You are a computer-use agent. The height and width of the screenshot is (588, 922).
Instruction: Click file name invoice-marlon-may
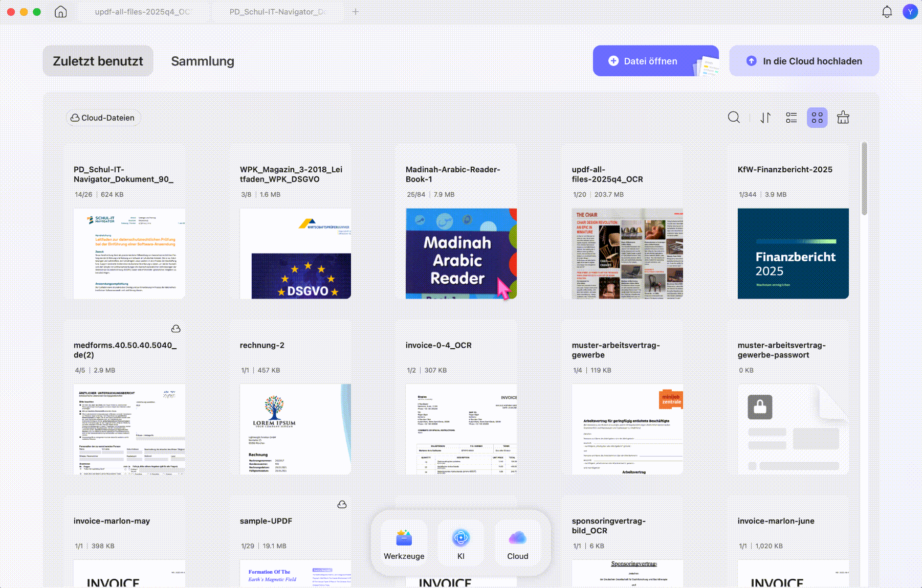[x=112, y=521]
